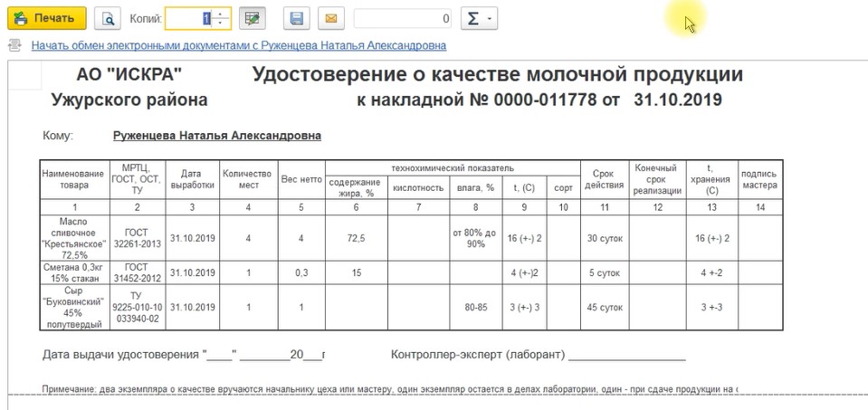Select storage temperature cell 4 +-2
Viewport: 868px width, 410px height.
click(x=711, y=272)
